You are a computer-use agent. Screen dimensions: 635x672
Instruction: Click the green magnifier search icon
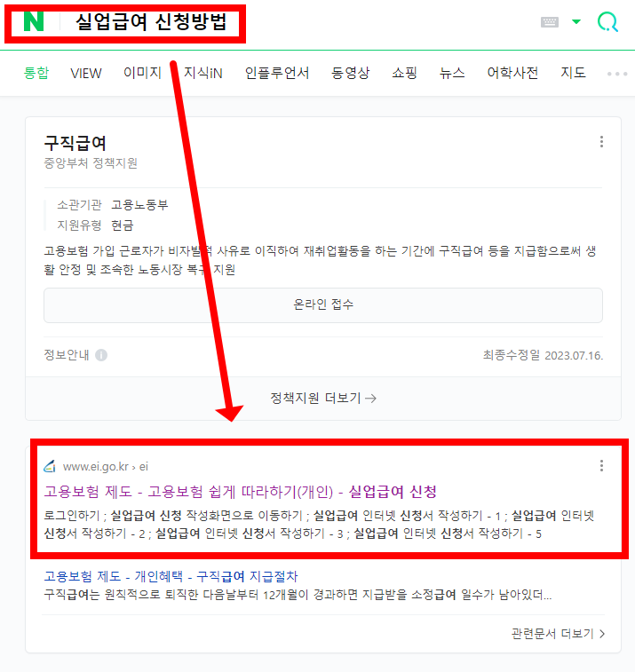(607, 22)
